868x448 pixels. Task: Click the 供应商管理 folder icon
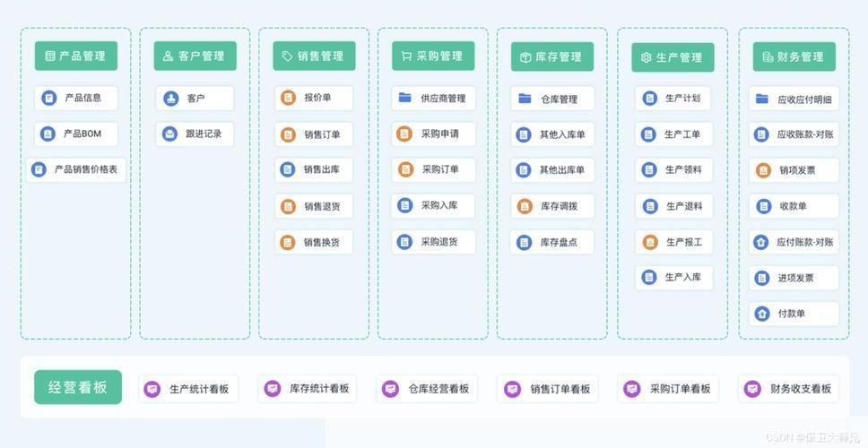click(x=405, y=99)
